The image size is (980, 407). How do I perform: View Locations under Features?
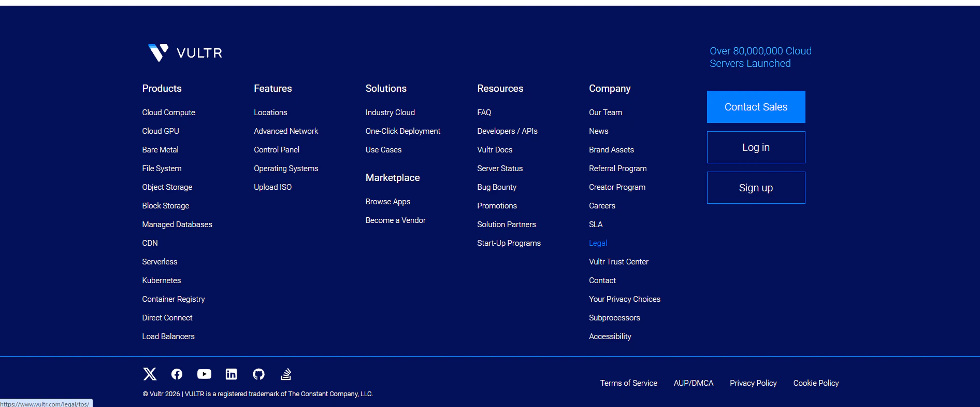click(x=270, y=113)
